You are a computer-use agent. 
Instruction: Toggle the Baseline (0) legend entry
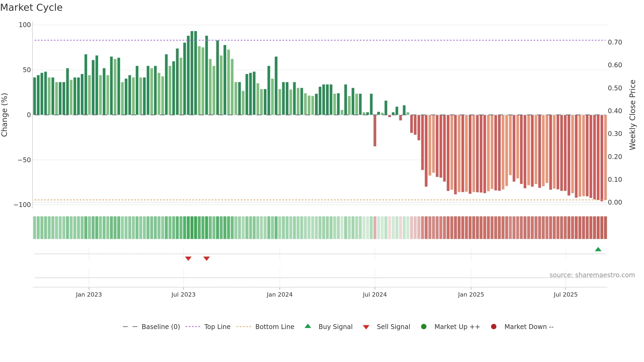pyautogui.click(x=151, y=327)
